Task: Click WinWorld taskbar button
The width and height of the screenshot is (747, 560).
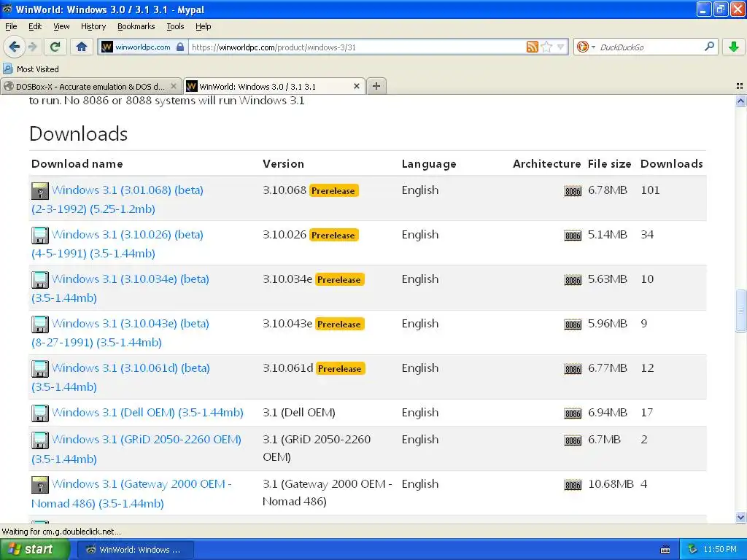Action: pos(135,550)
